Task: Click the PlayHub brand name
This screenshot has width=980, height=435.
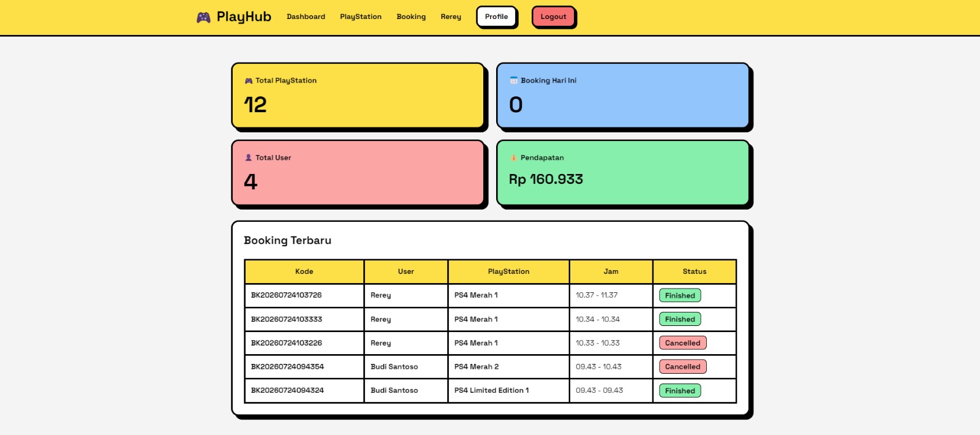Action: tap(244, 17)
